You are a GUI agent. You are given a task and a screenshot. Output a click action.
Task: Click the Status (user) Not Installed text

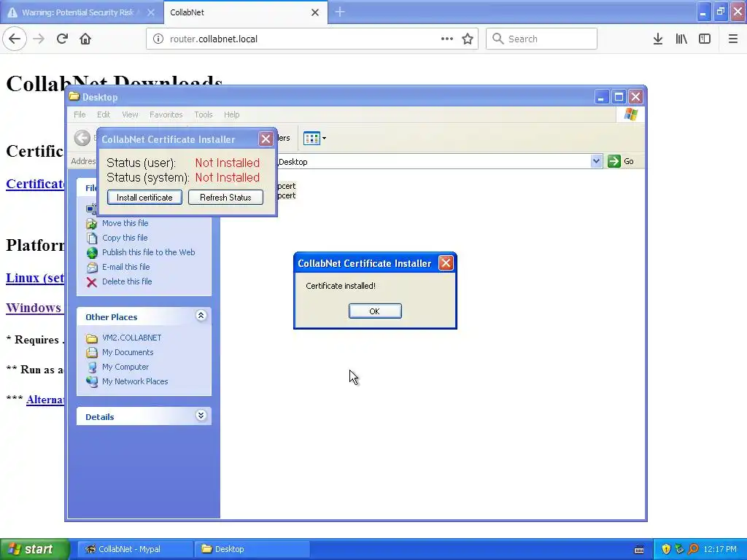click(x=228, y=163)
